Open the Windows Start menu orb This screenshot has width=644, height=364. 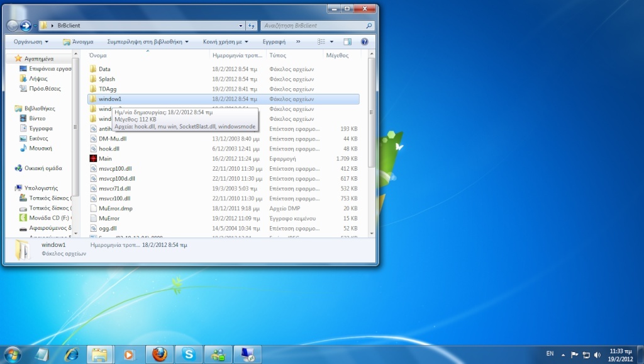(x=12, y=355)
